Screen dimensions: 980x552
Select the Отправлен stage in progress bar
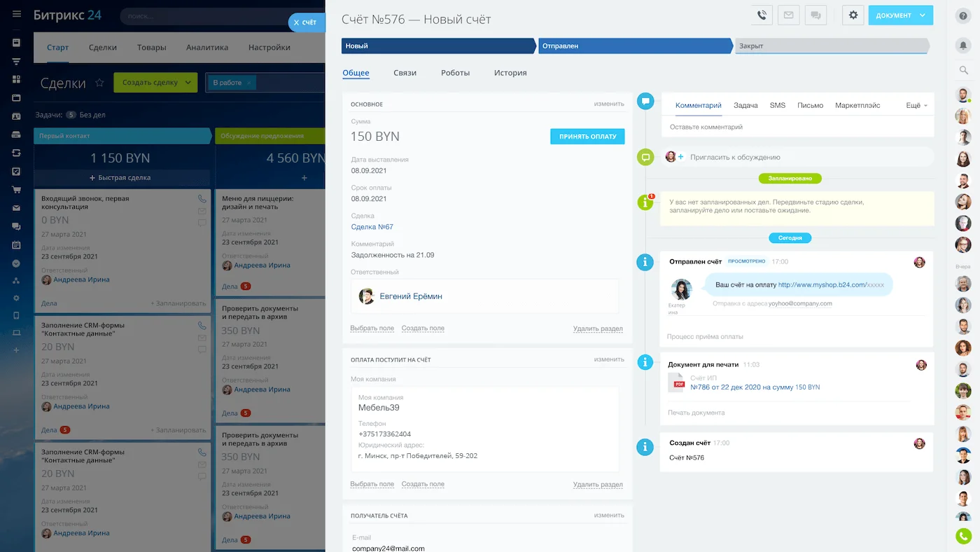click(x=634, y=46)
